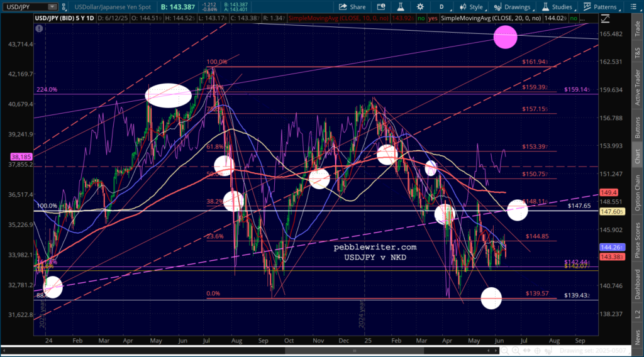Open the Drawings menu
The width and height of the screenshot is (644, 357).
[x=513, y=7]
